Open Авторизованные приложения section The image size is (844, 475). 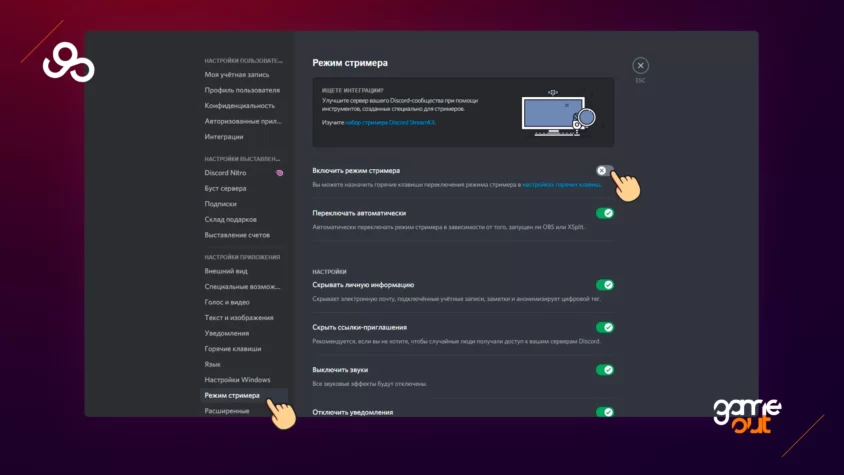[243, 122]
